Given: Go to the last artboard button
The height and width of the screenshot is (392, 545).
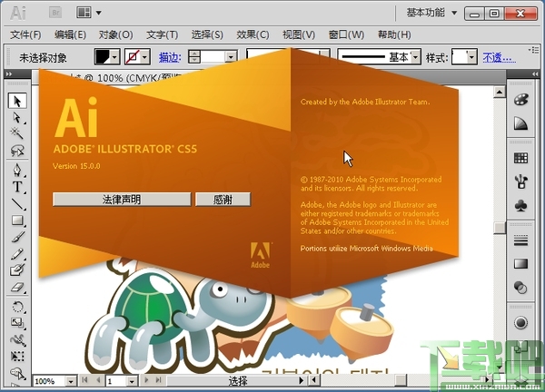Looking at the screenshot, I should pos(158,380).
